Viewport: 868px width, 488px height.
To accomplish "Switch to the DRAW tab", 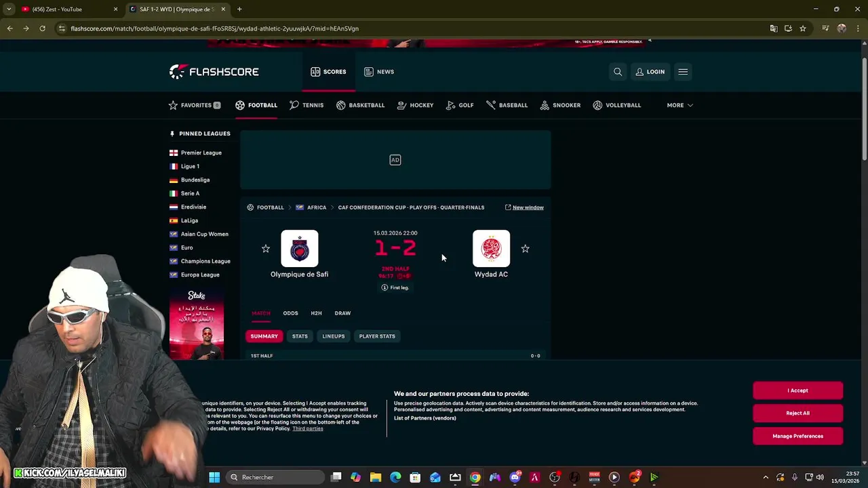I will tap(342, 313).
